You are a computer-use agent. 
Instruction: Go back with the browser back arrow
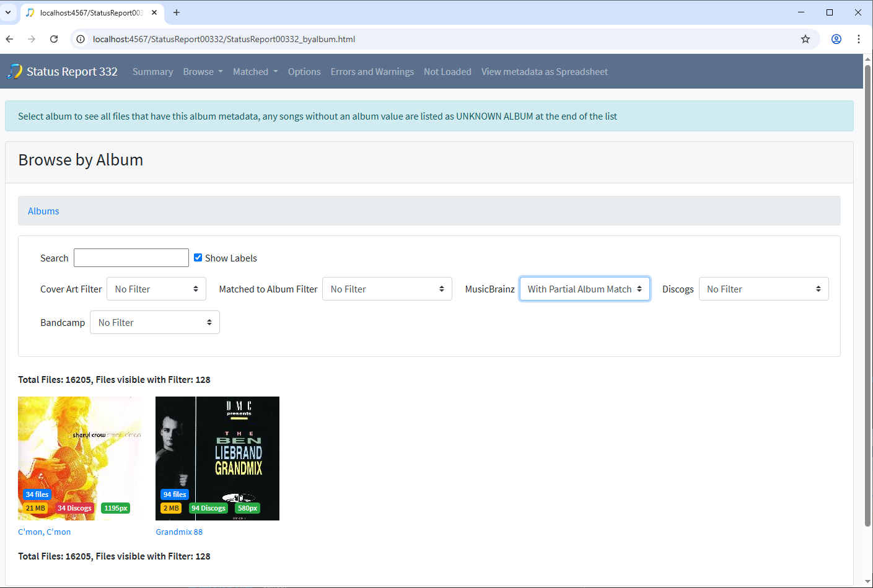(10, 39)
